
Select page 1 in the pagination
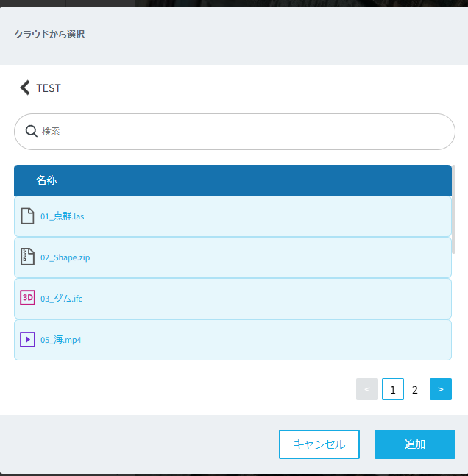click(393, 390)
